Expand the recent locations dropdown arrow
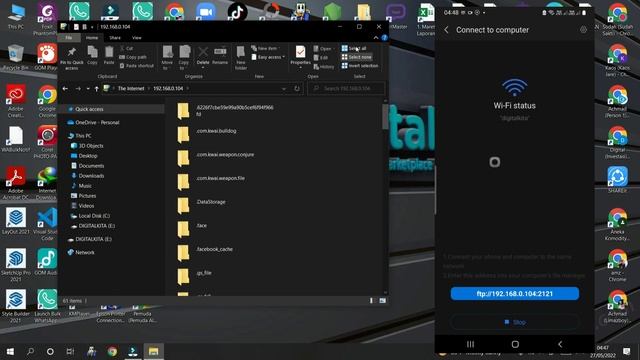Image resolution: width=640 pixels, height=360 pixels. (x=88, y=89)
